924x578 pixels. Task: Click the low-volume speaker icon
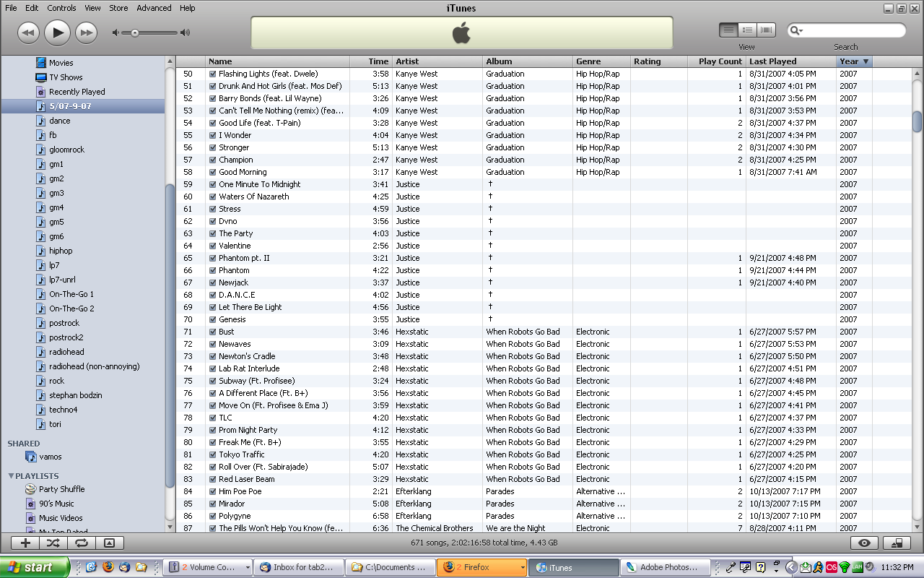[x=116, y=33]
